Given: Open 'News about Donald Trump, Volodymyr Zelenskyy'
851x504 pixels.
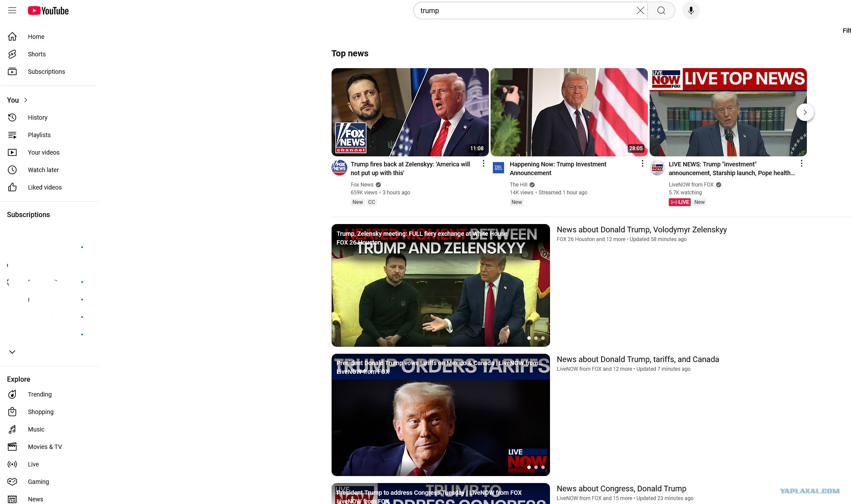Looking at the screenshot, I should click(642, 230).
